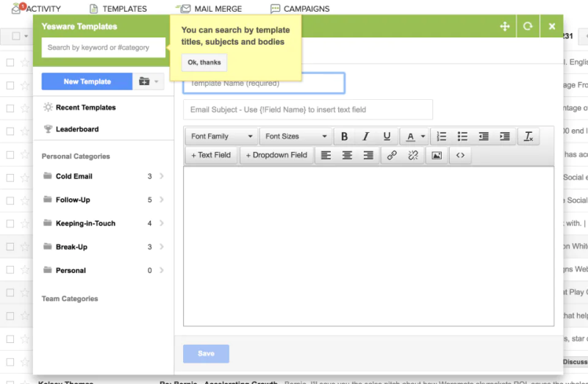Close the Yesware Templates panel
This screenshot has width=588, height=384.
point(552,26)
